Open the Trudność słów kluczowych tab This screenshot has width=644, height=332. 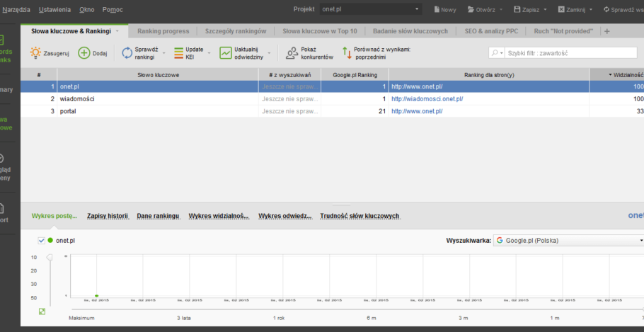coord(360,216)
